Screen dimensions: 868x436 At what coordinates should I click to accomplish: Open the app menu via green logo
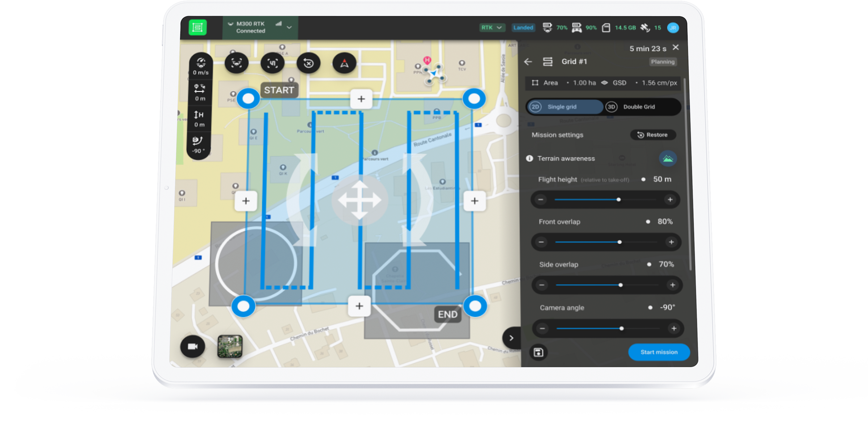(197, 27)
